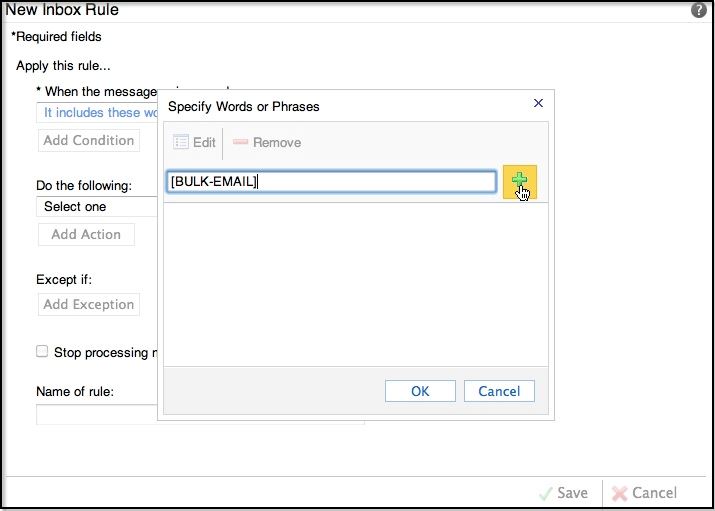Viewport: 715px width, 511px height.
Task: Confirm the phrases with OK
Action: (x=420, y=391)
